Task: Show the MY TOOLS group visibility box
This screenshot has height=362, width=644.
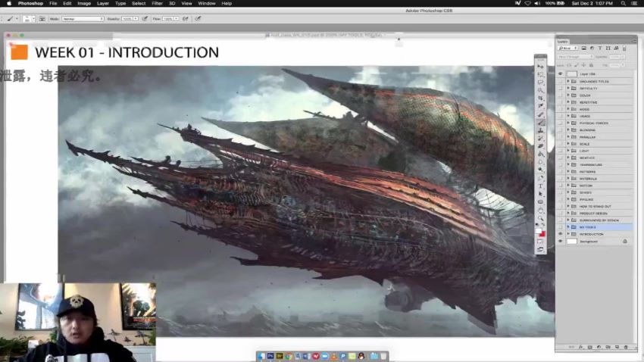Action: coord(560,227)
